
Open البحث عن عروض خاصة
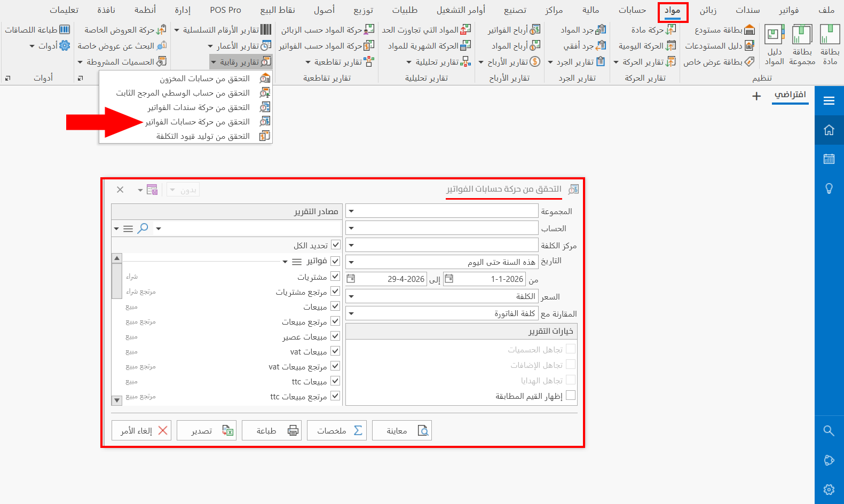click(x=122, y=46)
